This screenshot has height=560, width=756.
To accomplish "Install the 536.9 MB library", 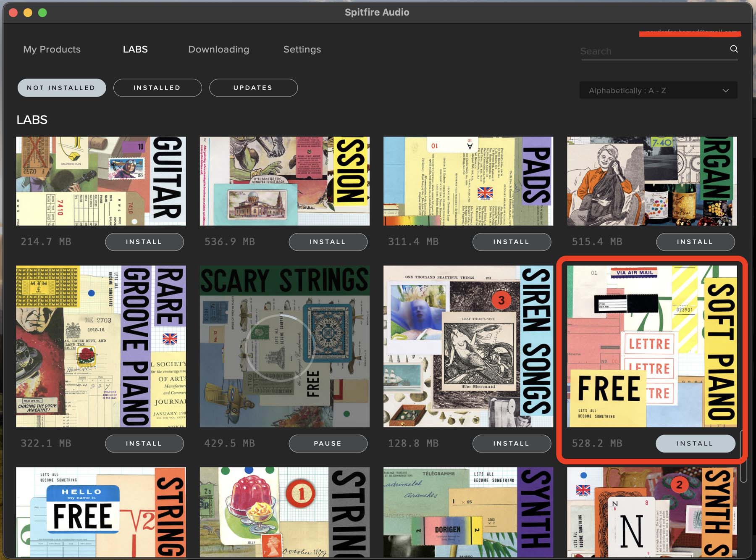I will click(328, 242).
